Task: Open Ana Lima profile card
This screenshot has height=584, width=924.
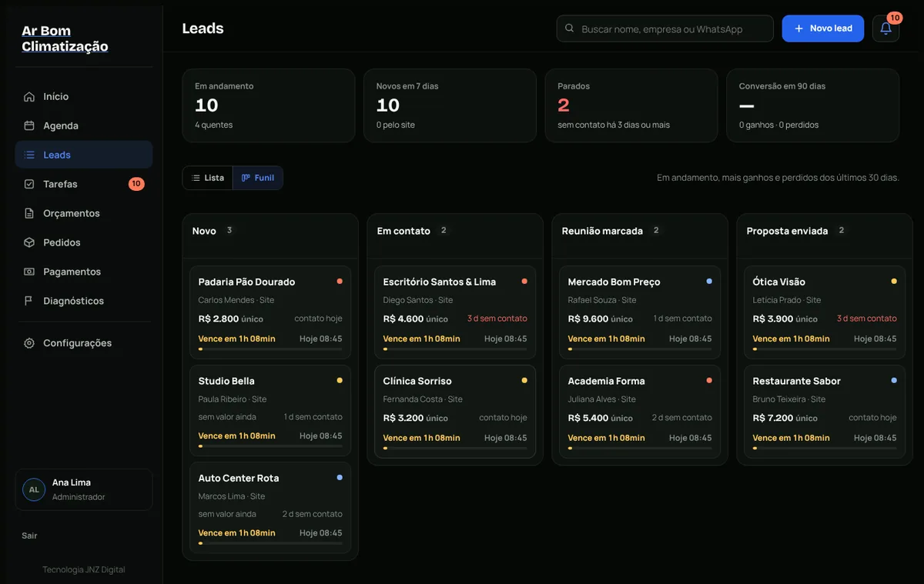Action: [84, 489]
